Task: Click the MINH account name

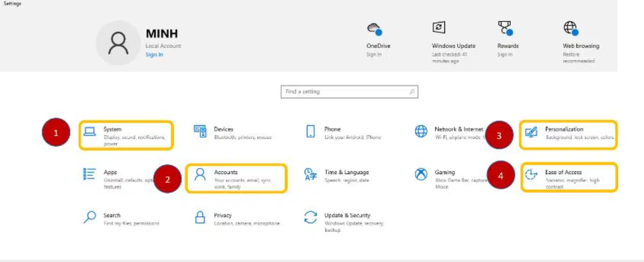Action: (x=162, y=34)
